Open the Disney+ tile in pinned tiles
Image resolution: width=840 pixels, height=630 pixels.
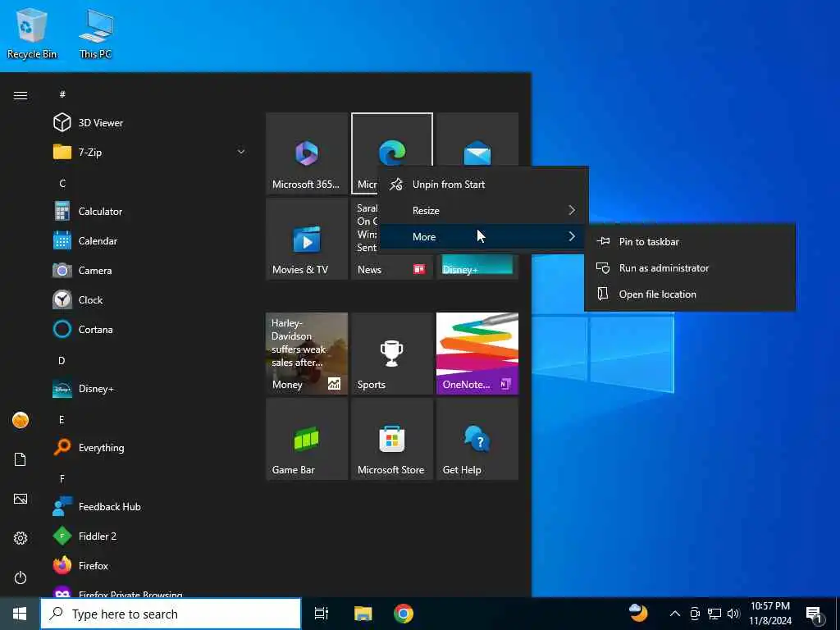(x=477, y=267)
